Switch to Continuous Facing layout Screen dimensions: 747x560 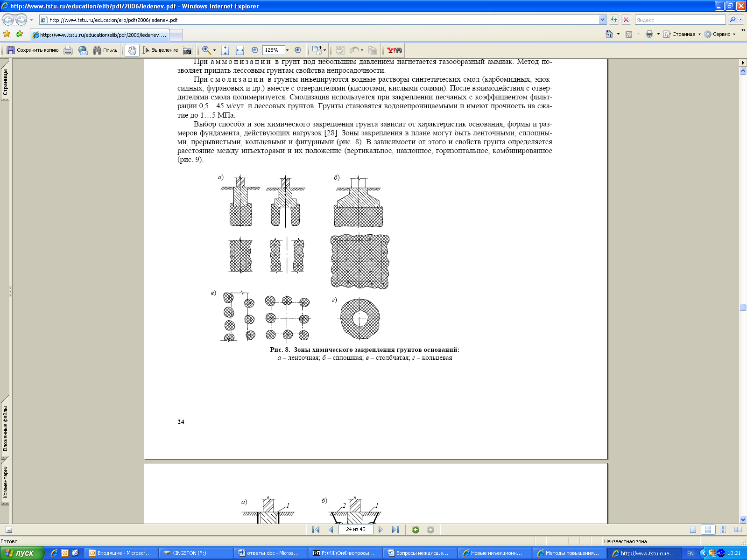(x=723, y=529)
